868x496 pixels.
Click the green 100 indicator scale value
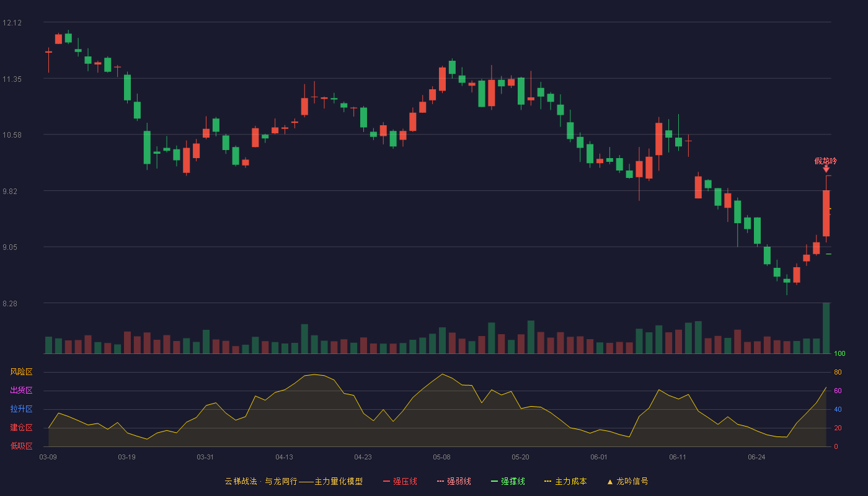839,354
